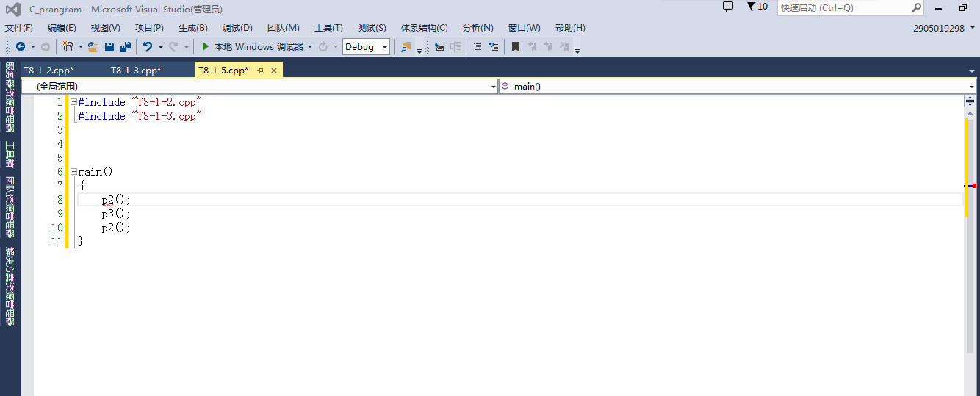The width and height of the screenshot is (980, 396).
Task: Open the notifications flag icon showing 10
Action: click(757, 7)
